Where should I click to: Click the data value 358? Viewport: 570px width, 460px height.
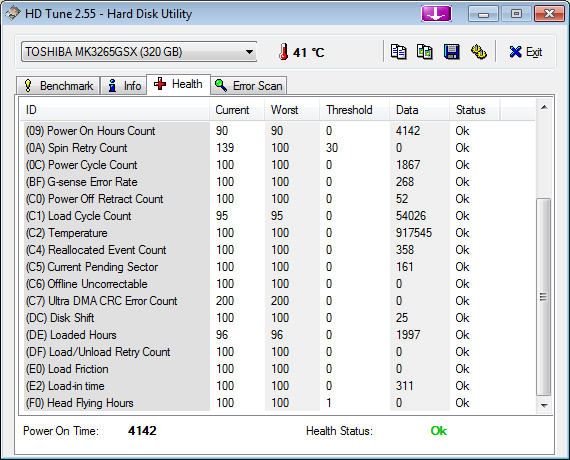405,250
